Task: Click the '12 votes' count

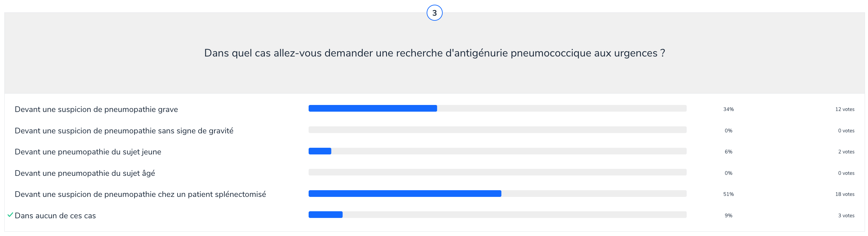Action: click(x=844, y=109)
